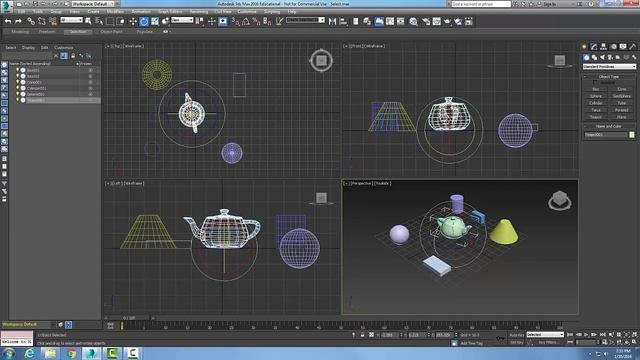Click the Perspective viewport ViewCube

[560, 200]
